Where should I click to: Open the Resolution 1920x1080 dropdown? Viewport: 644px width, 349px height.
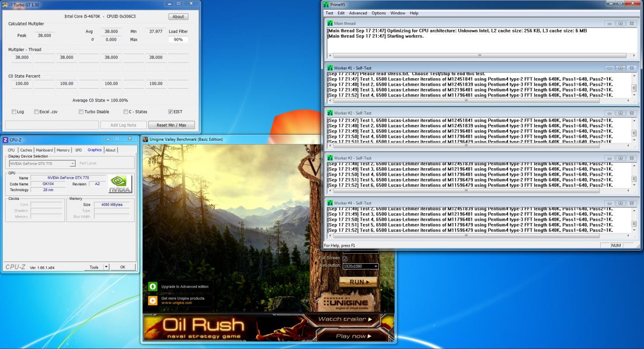coord(361,266)
